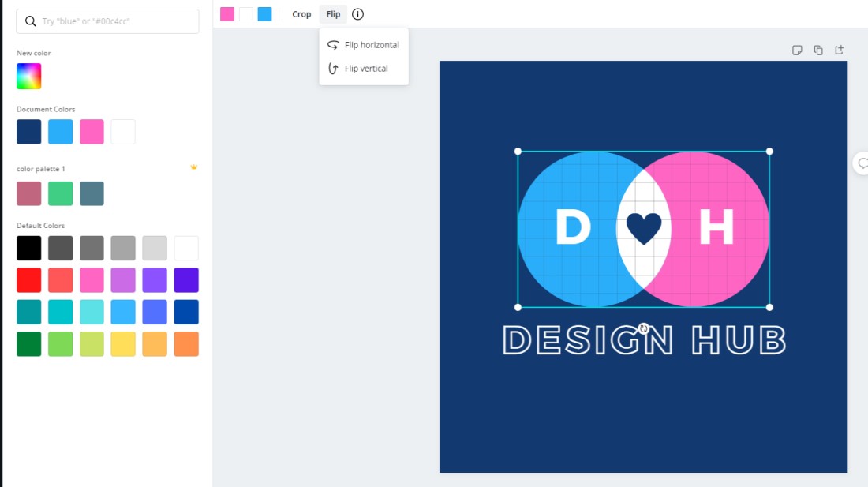Click the bottom-left selection handle
Screen dimensions: 868x487
[x=518, y=307]
